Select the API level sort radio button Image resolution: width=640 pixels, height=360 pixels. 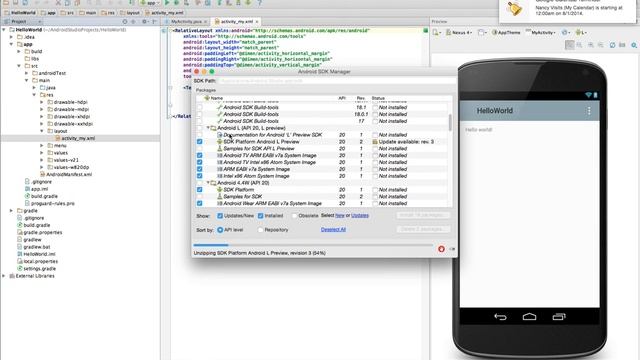click(x=220, y=230)
